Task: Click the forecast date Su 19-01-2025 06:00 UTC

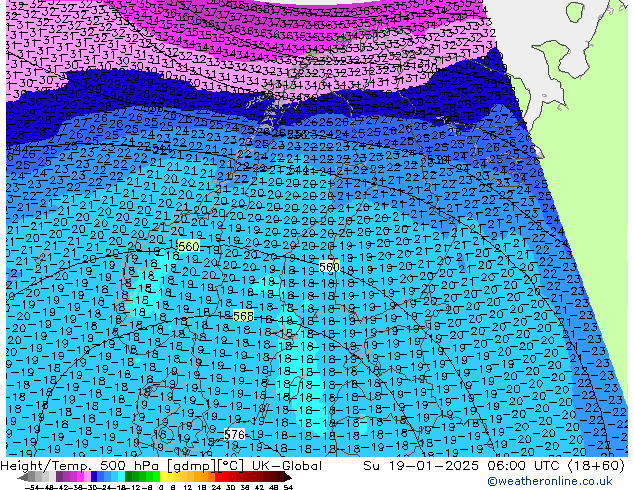Action: (x=463, y=466)
